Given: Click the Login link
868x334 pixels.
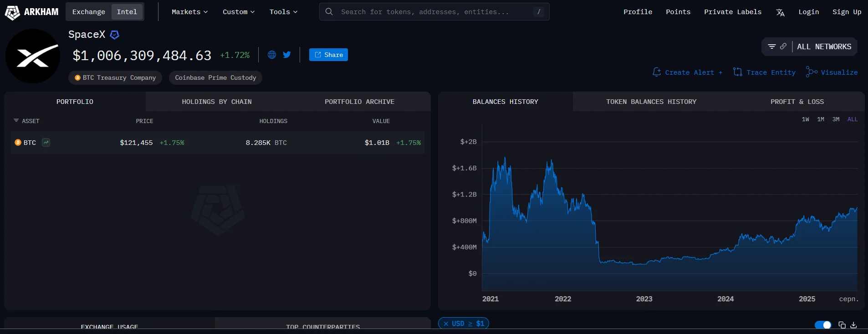Looking at the screenshot, I should pos(808,12).
